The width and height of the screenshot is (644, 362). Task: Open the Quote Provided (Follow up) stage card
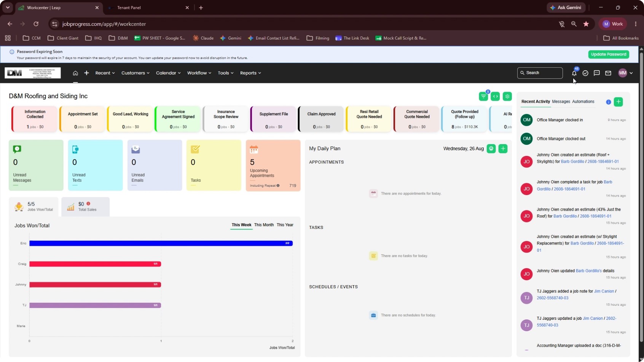pos(464,119)
